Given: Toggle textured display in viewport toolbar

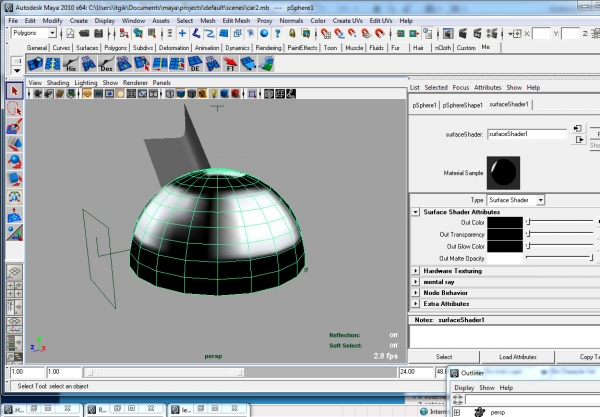Looking at the screenshot, I should 202,94.
